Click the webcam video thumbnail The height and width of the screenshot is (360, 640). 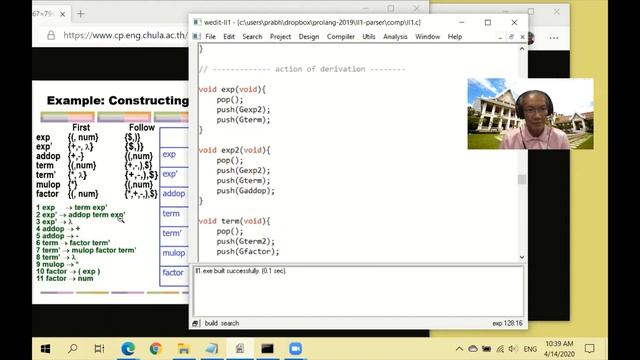point(530,114)
